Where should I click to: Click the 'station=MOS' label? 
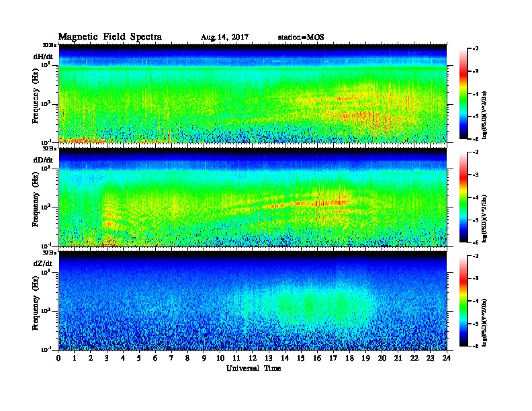(x=301, y=38)
